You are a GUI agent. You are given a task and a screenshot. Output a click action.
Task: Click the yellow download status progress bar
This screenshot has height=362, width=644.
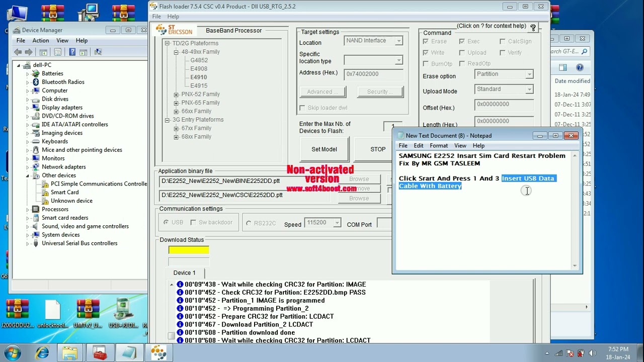tap(189, 250)
